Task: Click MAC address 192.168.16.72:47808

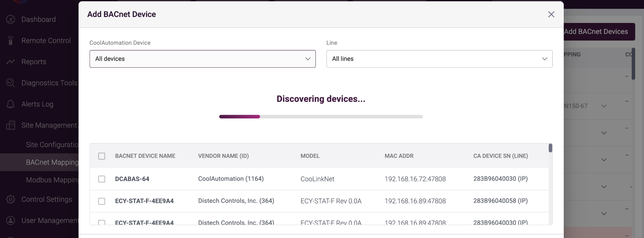Action: click(415, 179)
